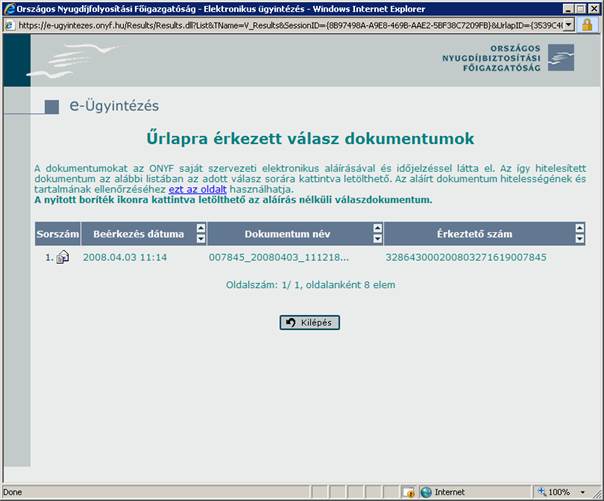Click the privacy report icon in status bar
This screenshot has width=604, height=501.
[409, 492]
